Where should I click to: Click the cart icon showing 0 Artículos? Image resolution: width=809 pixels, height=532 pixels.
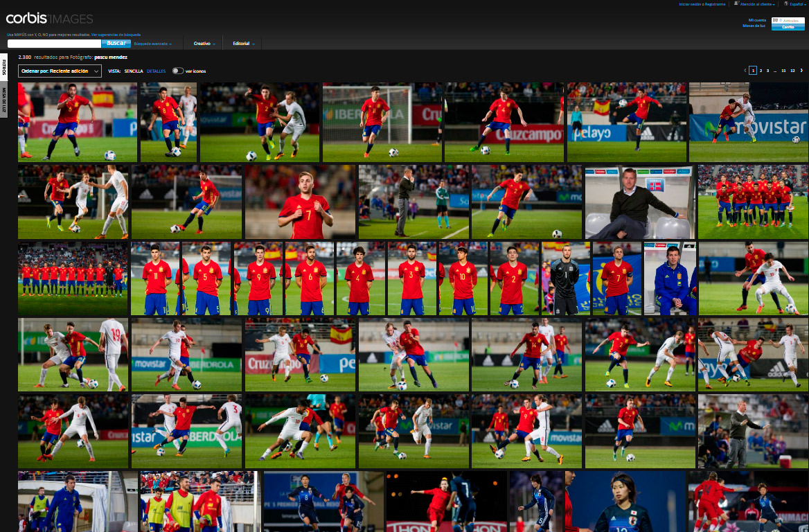click(x=776, y=21)
